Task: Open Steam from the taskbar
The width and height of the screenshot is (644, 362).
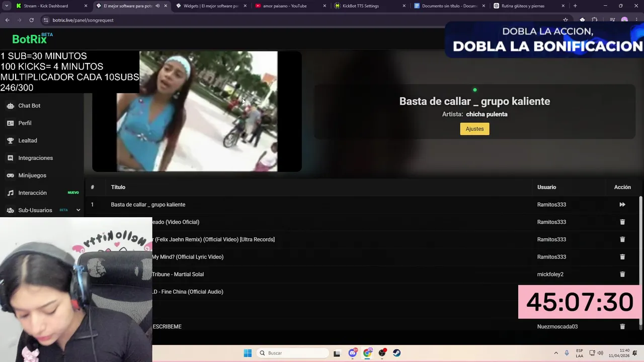Action: pos(397,353)
